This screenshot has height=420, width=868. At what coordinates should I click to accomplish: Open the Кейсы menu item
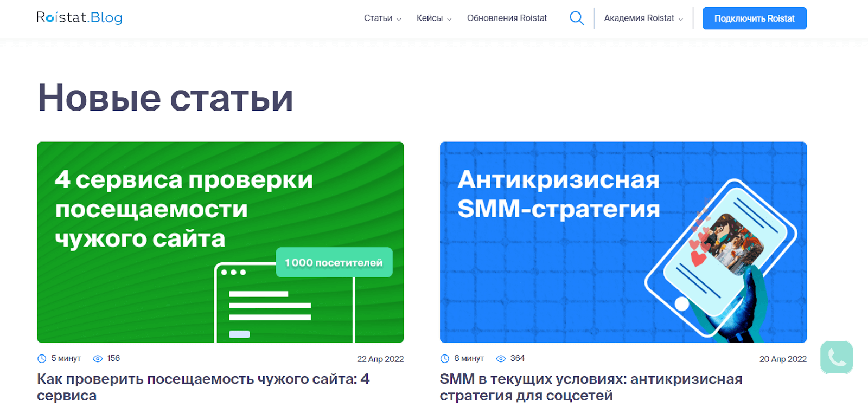[x=429, y=18]
